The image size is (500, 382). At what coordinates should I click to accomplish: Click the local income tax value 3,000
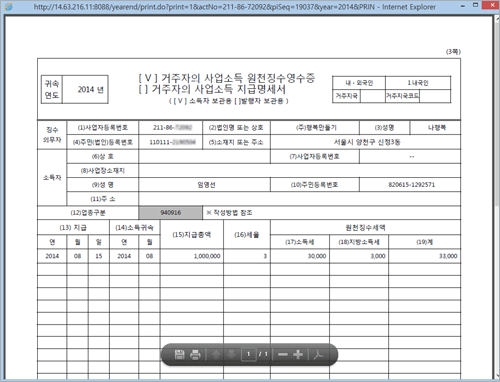point(378,256)
